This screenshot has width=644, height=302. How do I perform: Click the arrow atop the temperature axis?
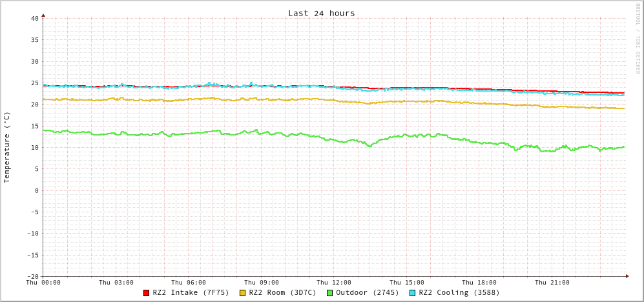43,15
